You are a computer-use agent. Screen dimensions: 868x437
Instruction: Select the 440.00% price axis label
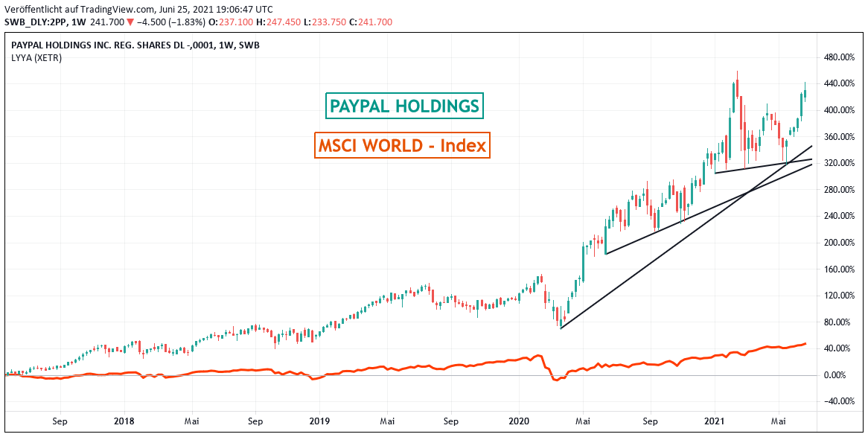coord(839,83)
